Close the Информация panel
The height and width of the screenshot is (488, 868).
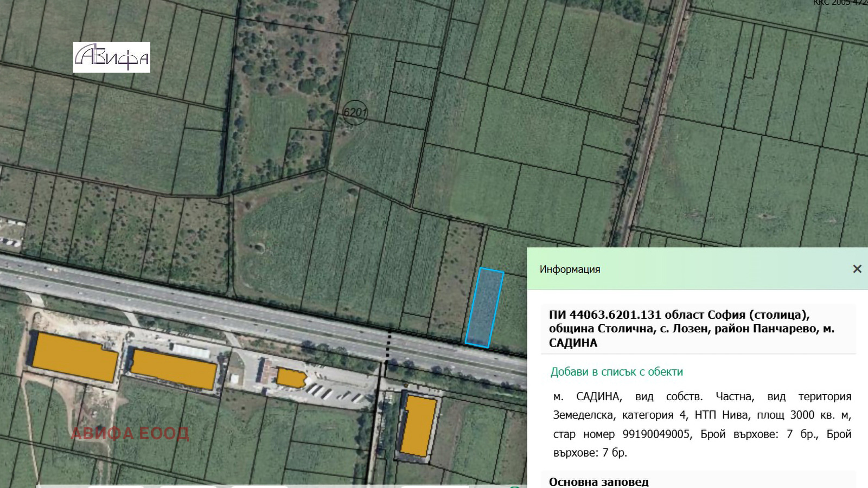pyautogui.click(x=857, y=269)
